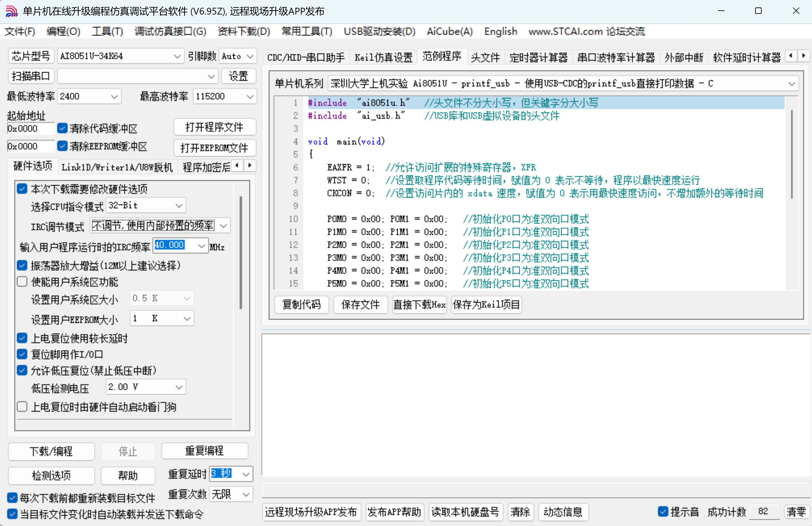Click the code area vertical scrollbar
This screenshot has width=812, height=526.
tap(792, 154)
